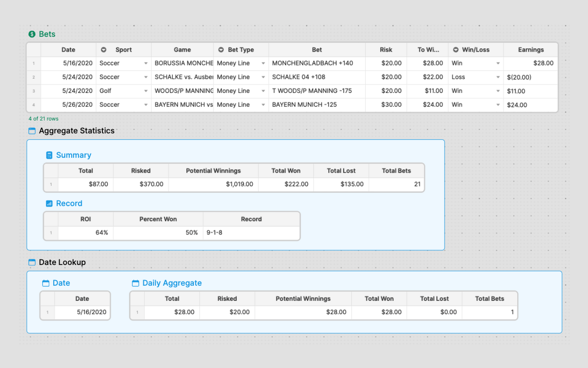Click row number 3 in Bets table
Viewport: 588px width, 368px height.
[x=34, y=91]
